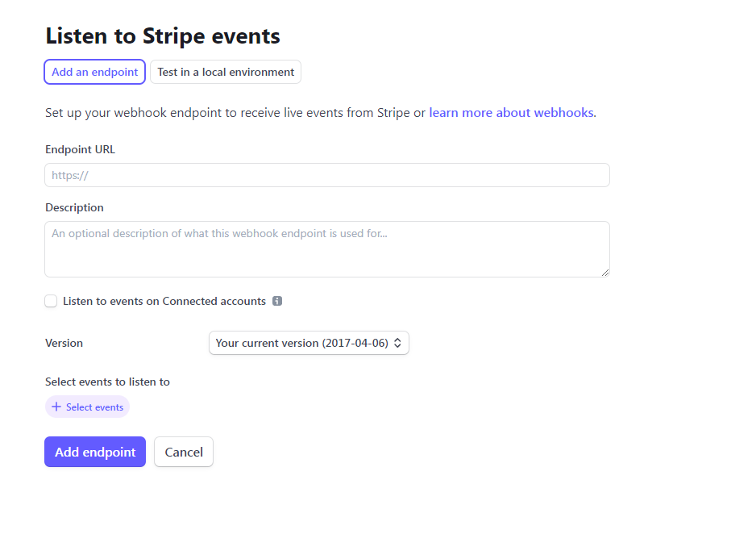Click inside the Description text area
This screenshot has width=756, height=534.
coord(327,248)
